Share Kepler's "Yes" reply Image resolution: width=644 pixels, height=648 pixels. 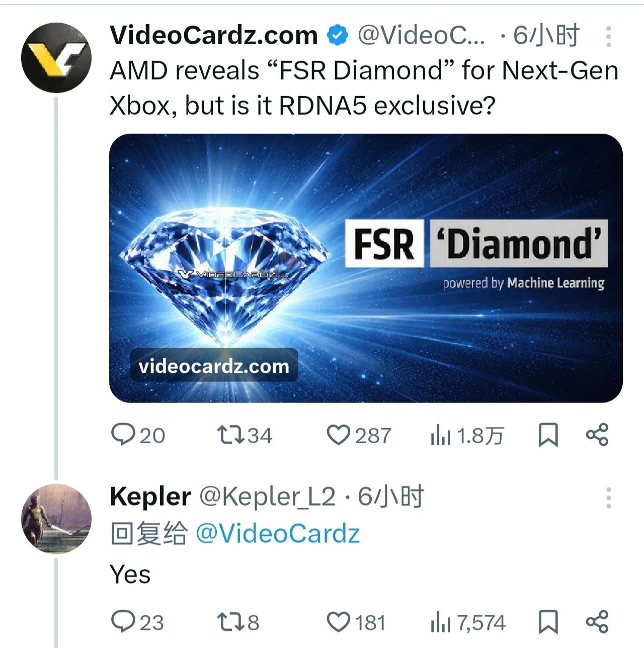click(x=597, y=622)
